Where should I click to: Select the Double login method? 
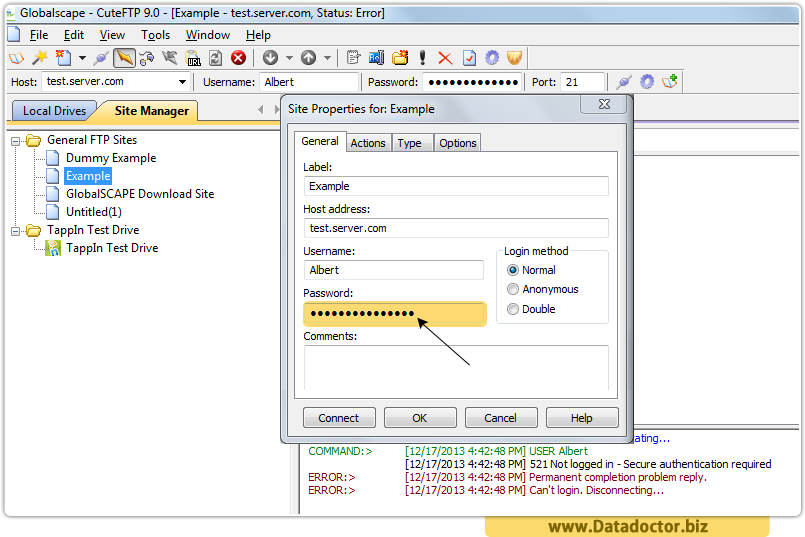click(531, 309)
